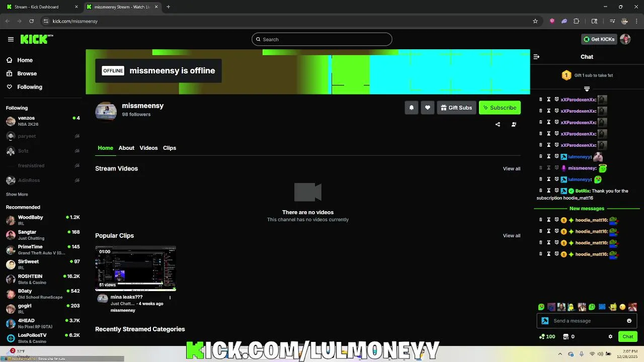Click the media control icon in Chrome toolbar
Viewport: 644px width, 362px height.
click(612, 21)
